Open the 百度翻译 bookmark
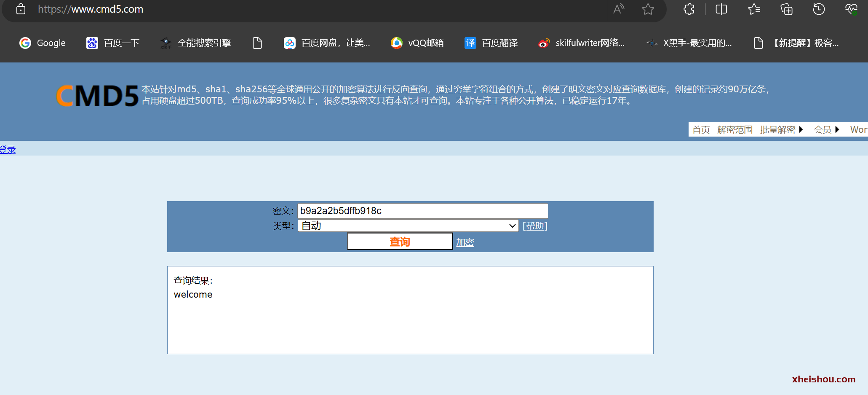The height and width of the screenshot is (395, 868). click(491, 43)
